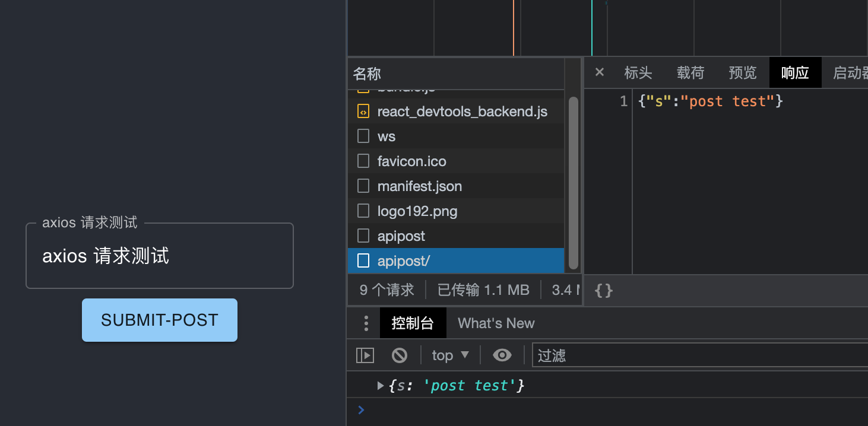Close the network request details panel
Viewport: 868px width, 426px height.
[599, 72]
